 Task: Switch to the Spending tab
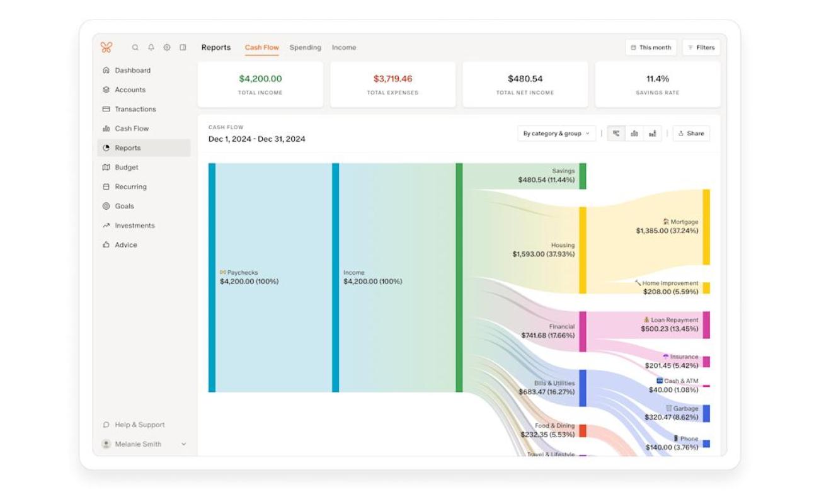pyautogui.click(x=305, y=47)
